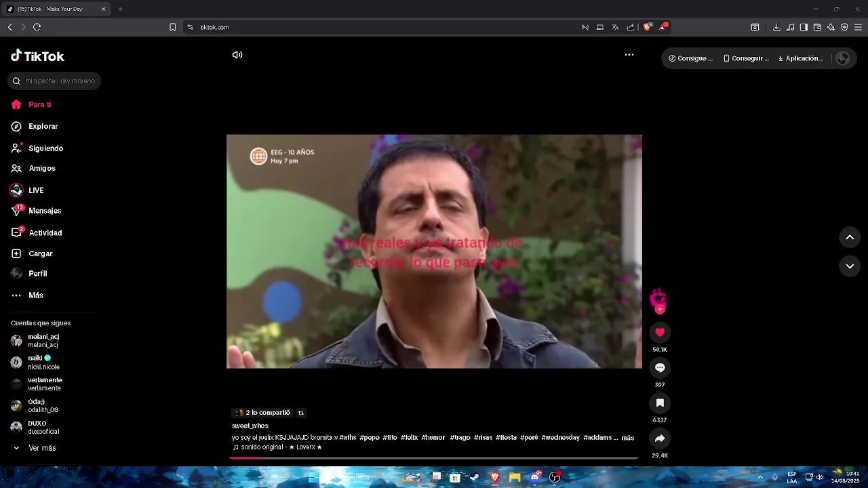The width and height of the screenshot is (868, 488).
Task: Open the comments bubble showing 397
Action: pyautogui.click(x=660, y=367)
